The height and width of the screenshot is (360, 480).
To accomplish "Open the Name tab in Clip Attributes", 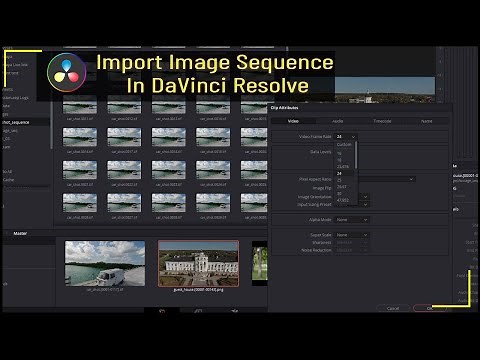I will [x=426, y=121].
